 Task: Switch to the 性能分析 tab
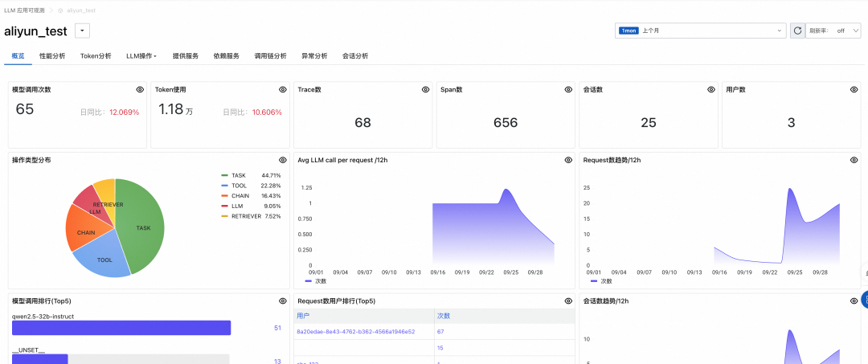click(x=52, y=56)
